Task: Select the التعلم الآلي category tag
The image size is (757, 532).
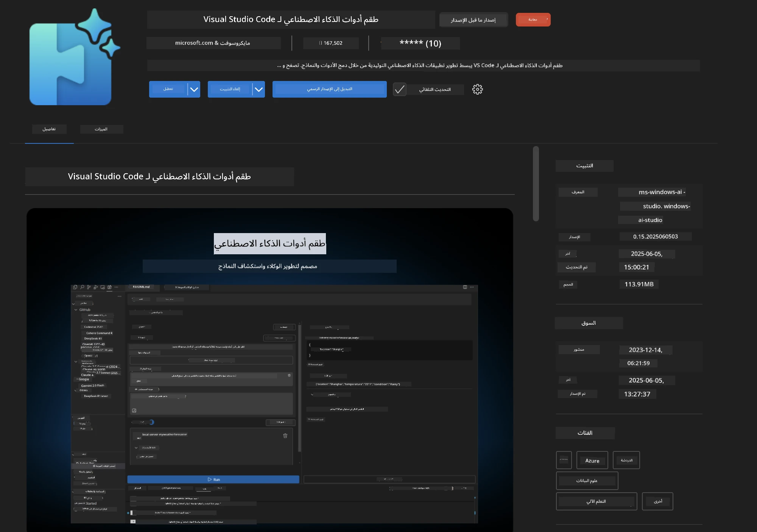Action: tap(596, 501)
